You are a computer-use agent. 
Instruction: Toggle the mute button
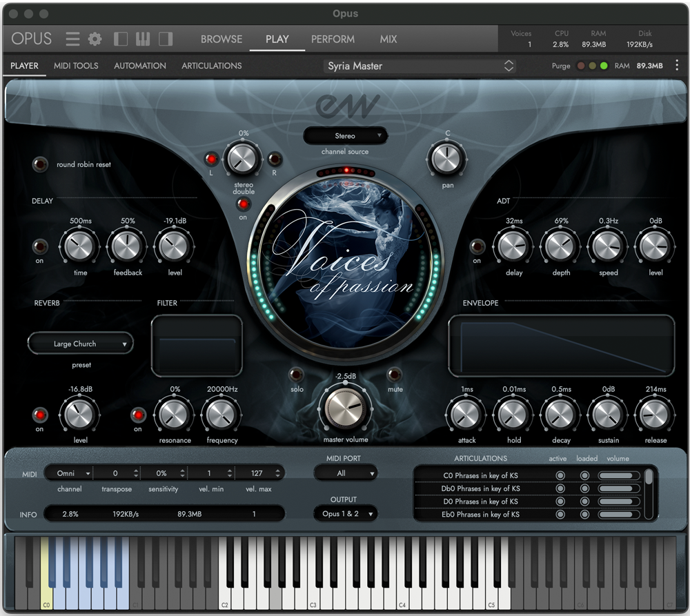(x=395, y=375)
